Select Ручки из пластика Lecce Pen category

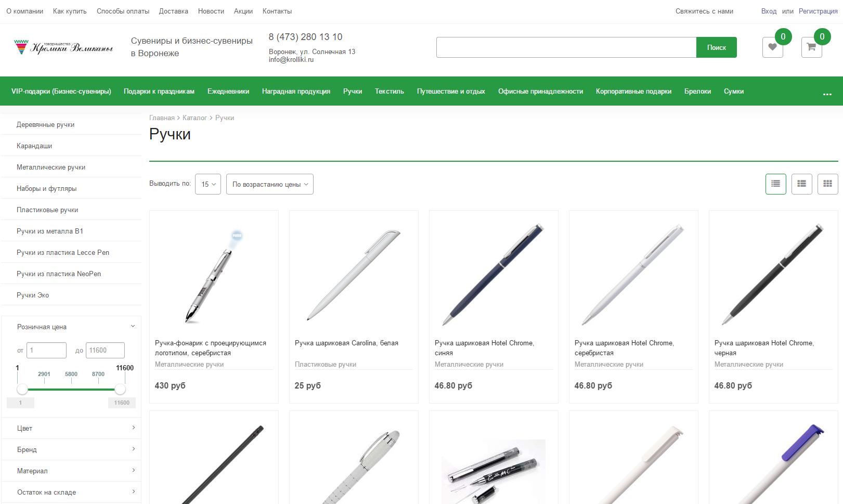click(x=72, y=252)
